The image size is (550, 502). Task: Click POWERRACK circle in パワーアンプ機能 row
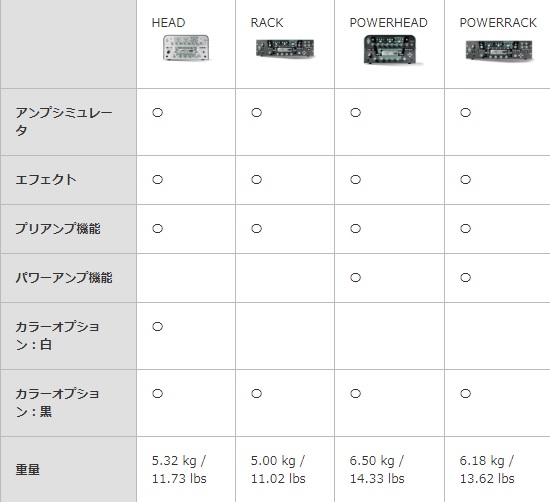pos(465,277)
